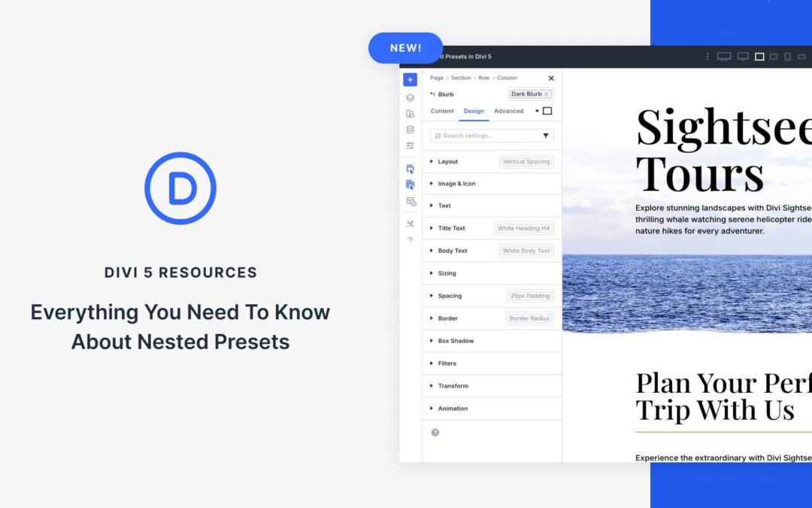Close the Blurb settings panel
The width and height of the screenshot is (812, 508).
pos(551,78)
